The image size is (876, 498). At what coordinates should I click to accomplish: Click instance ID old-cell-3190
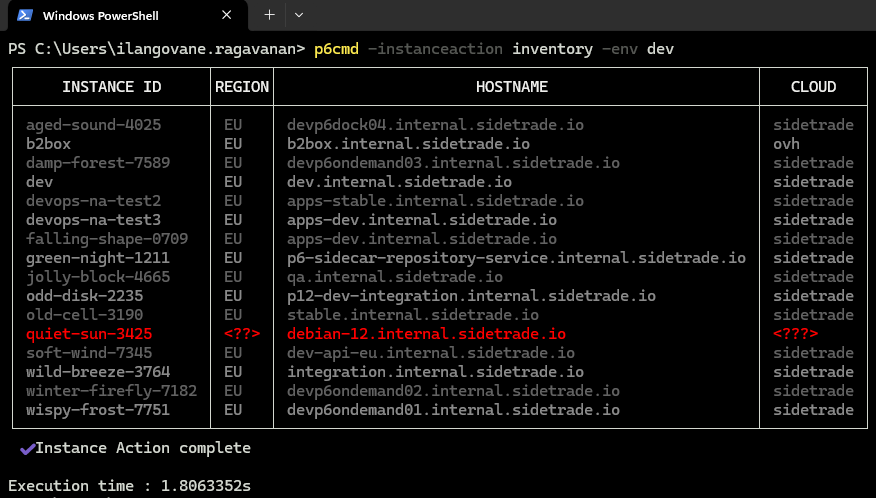click(84, 315)
